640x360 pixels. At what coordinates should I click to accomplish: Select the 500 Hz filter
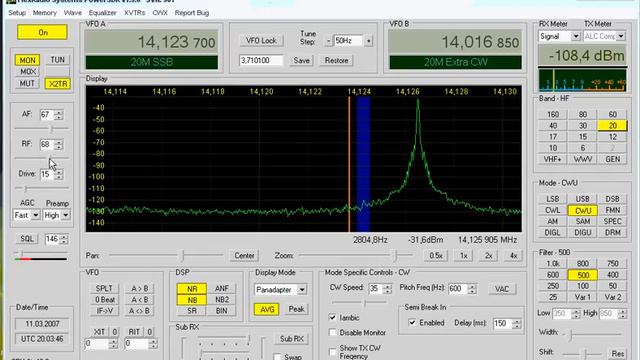(582, 275)
